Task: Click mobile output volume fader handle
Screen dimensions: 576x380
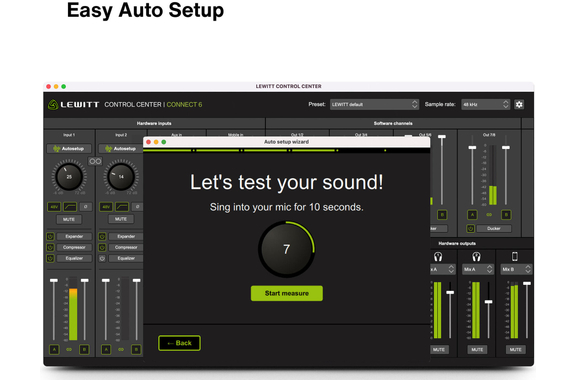Action: tap(527, 283)
